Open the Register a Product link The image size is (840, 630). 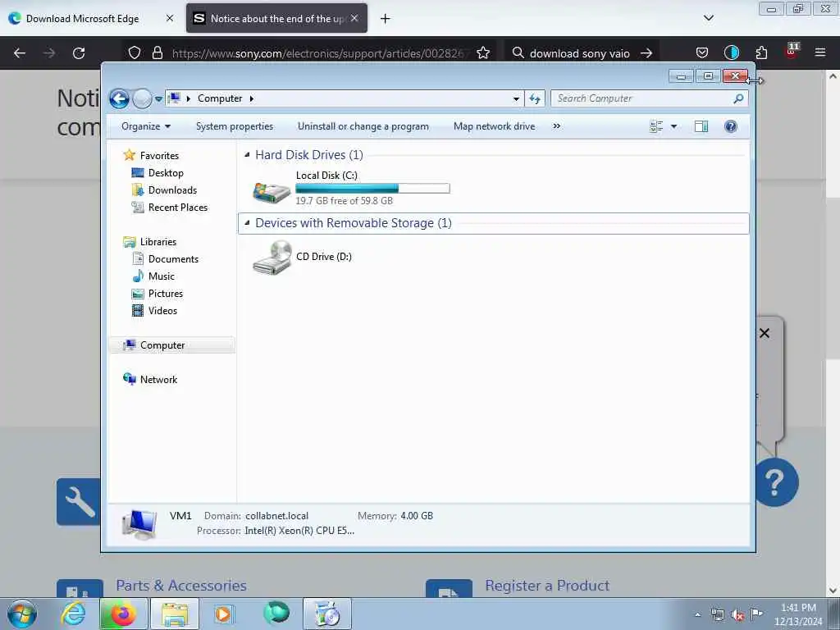547,586
